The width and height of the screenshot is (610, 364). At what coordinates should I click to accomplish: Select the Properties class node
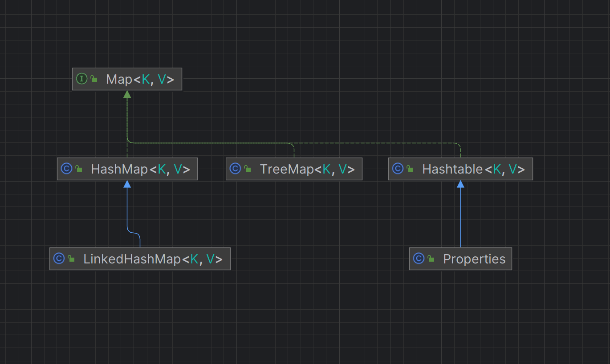tap(460, 259)
